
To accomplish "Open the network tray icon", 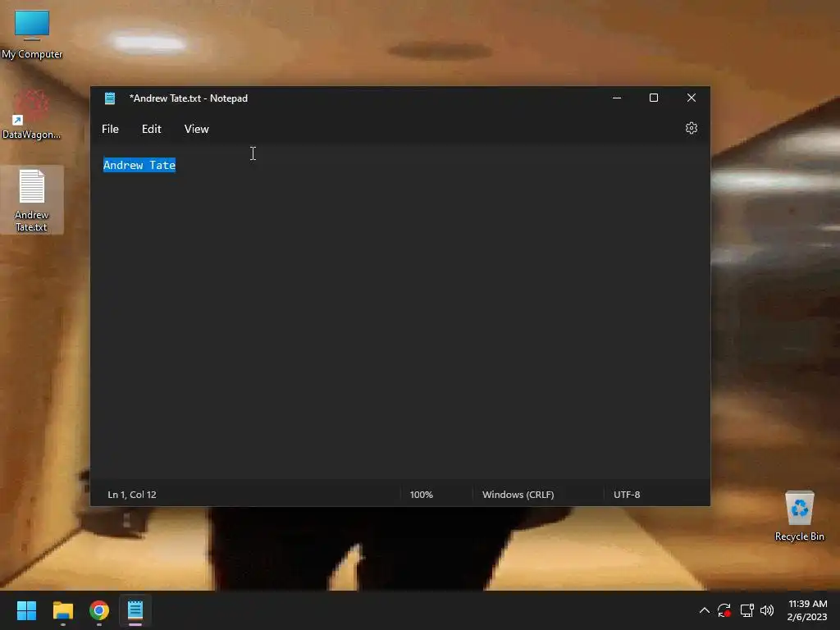I will tap(746, 610).
